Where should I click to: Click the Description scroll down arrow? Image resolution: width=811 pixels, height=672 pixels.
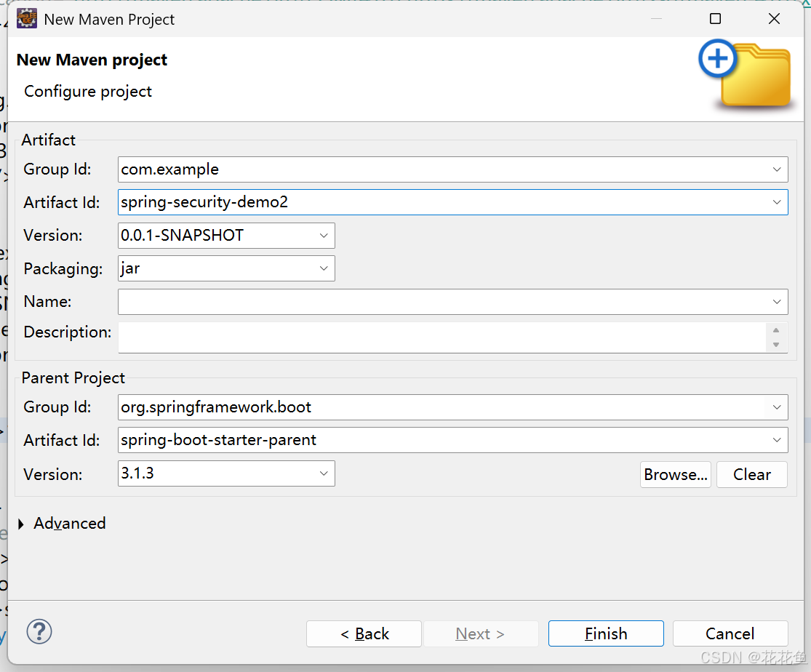[x=776, y=345]
